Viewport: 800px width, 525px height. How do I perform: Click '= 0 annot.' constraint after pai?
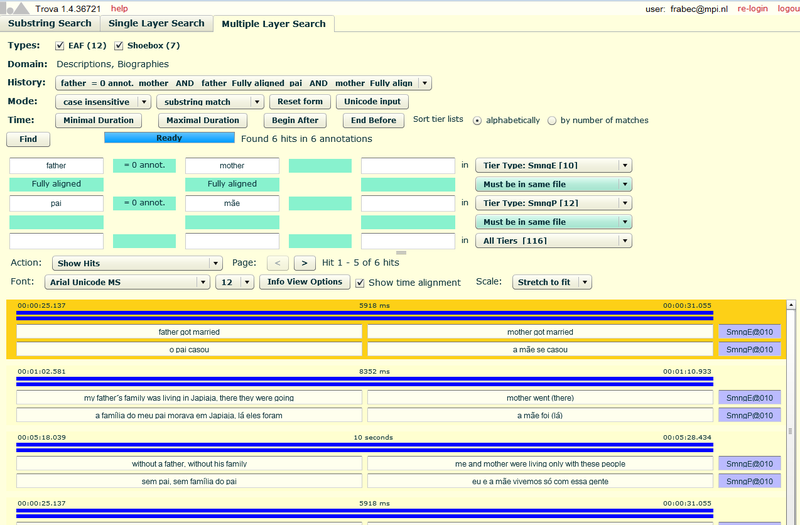(x=144, y=203)
